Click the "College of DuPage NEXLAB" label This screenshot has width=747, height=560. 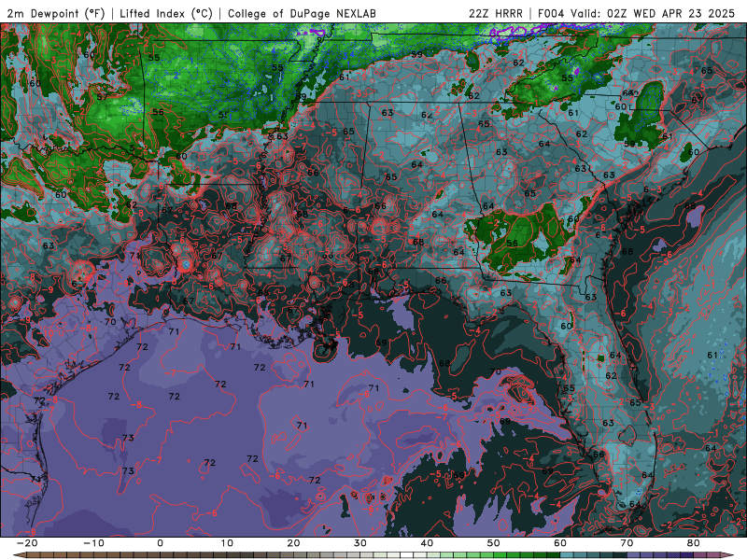tap(302, 13)
